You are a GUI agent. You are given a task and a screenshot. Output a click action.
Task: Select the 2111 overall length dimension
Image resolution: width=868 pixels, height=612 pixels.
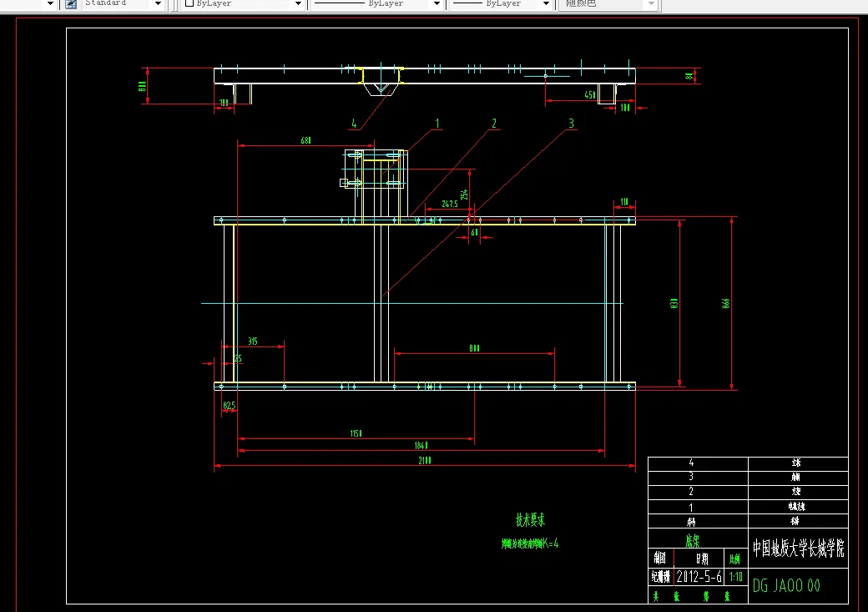(x=425, y=460)
